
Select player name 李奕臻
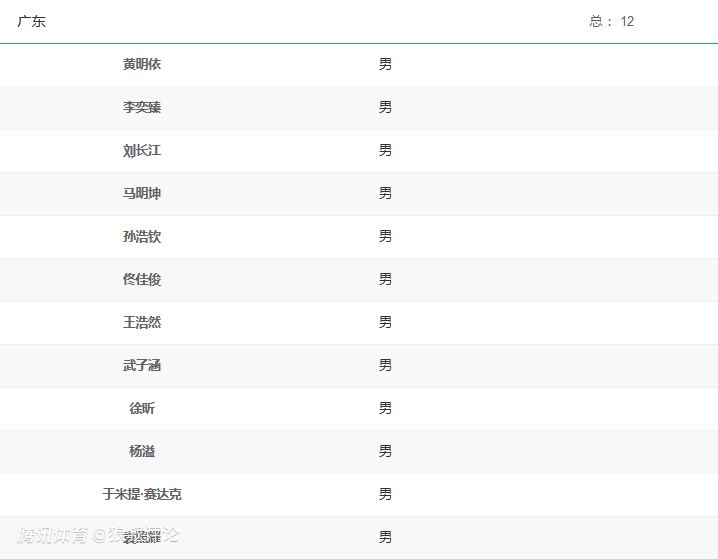click(x=142, y=107)
